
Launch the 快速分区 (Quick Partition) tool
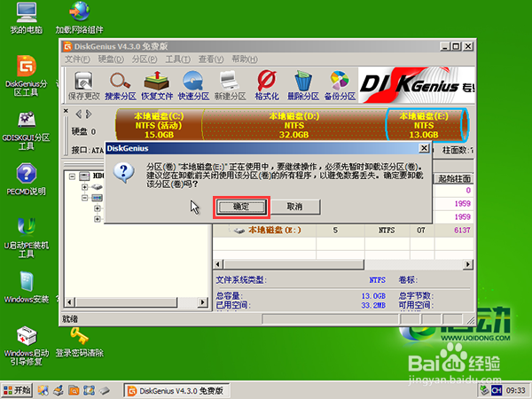click(193, 86)
